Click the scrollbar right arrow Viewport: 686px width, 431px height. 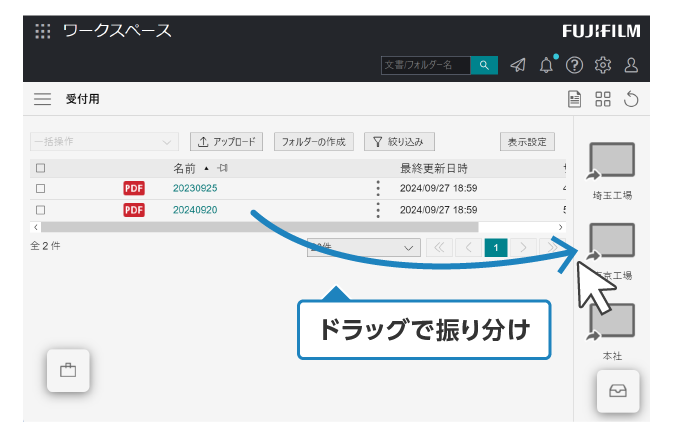tap(560, 227)
